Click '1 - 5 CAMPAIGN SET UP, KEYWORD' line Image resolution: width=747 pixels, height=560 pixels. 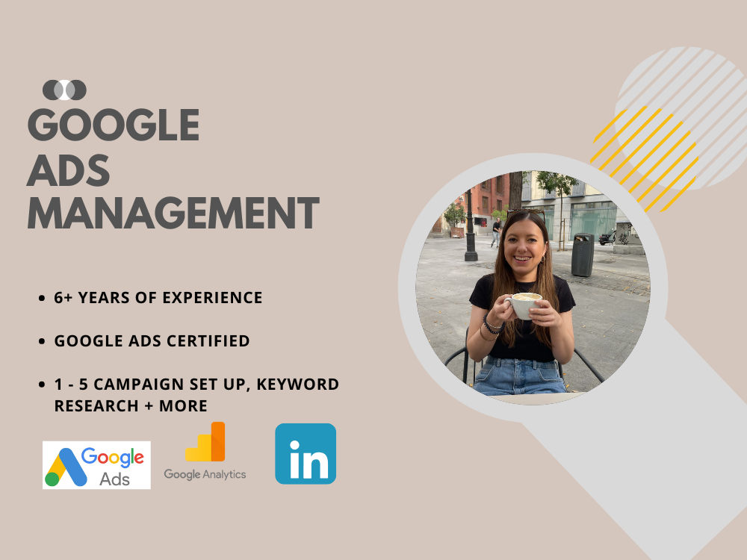(196, 385)
